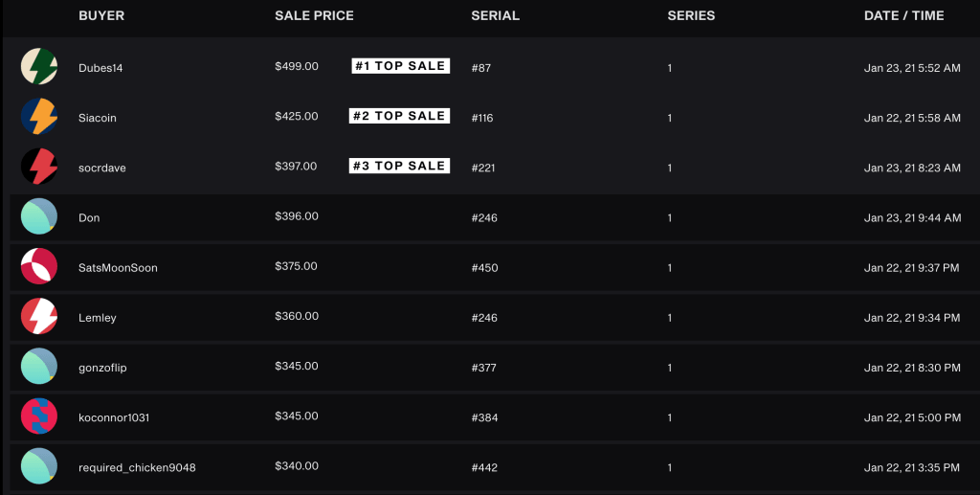Click the SERIAL column header

[x=496, y=16]
